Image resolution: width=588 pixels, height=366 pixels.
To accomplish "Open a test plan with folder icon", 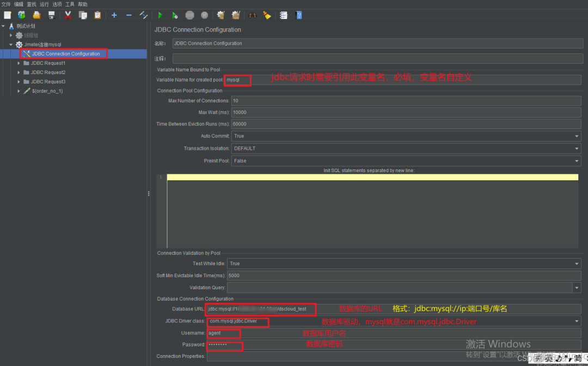I will click(x=36, y=15).
